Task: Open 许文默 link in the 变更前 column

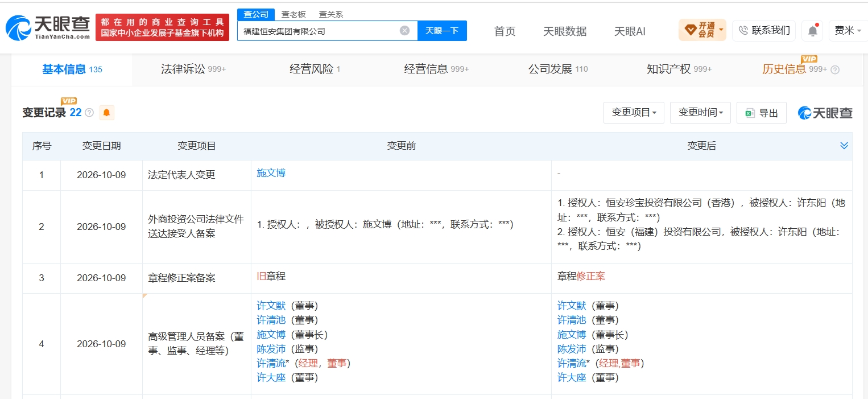Action: pyautogui.click(x=271, y=306)
